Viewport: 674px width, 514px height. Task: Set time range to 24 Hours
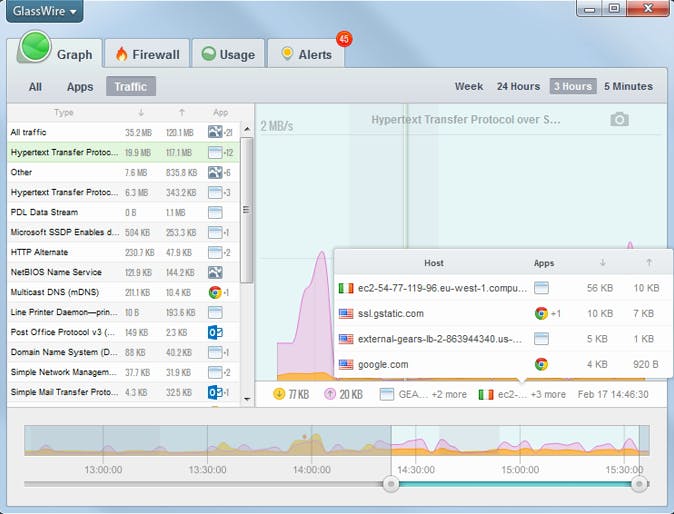(518, 86)
